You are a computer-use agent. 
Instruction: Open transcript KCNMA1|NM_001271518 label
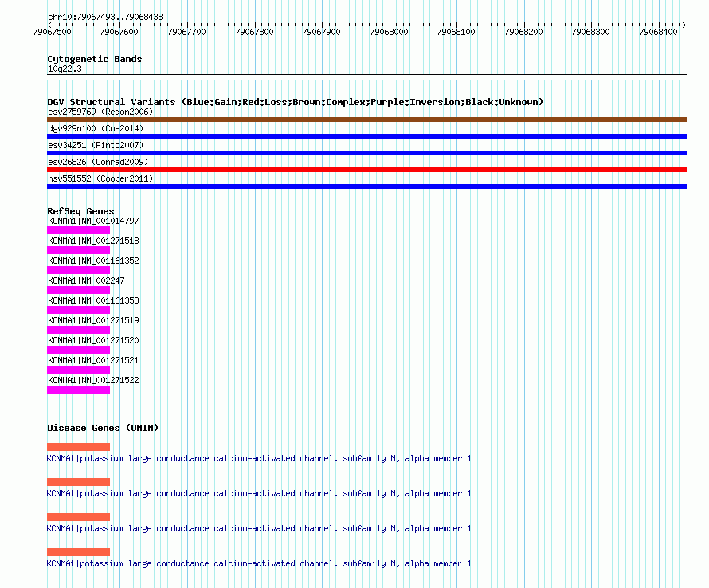coord(93,241)
